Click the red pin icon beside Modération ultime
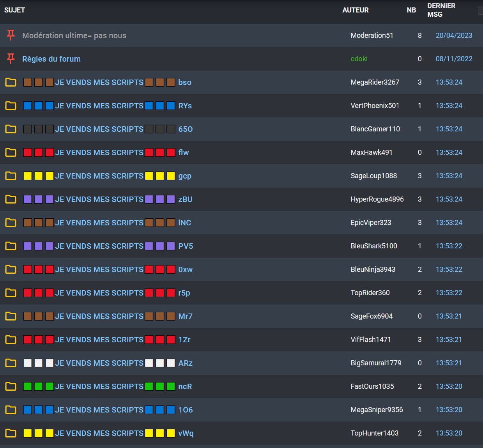This screenshot has width=483, height=448. (11, 35)
